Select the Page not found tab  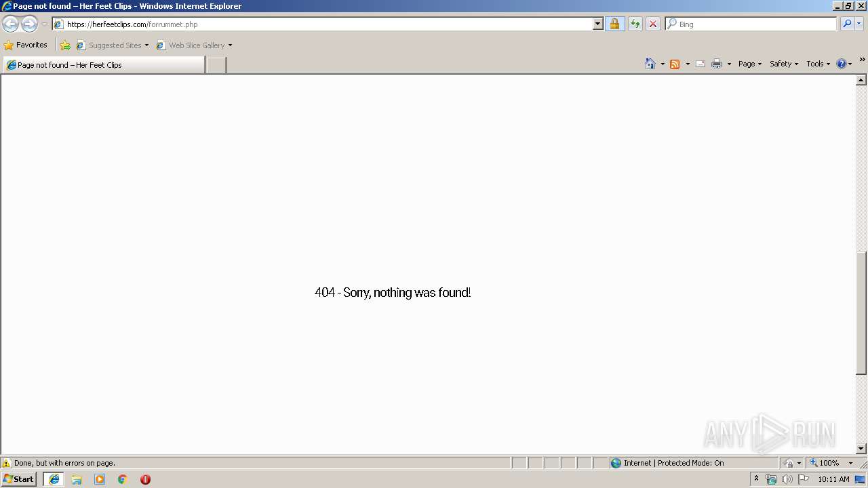pyautogui.click(x=103, y=65)
